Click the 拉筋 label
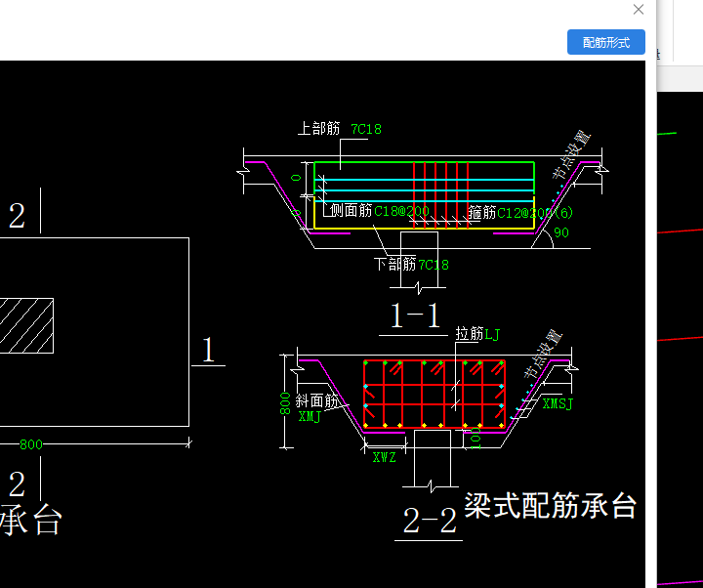This screenshot has height=588, width=703. [x=470, y=334]
